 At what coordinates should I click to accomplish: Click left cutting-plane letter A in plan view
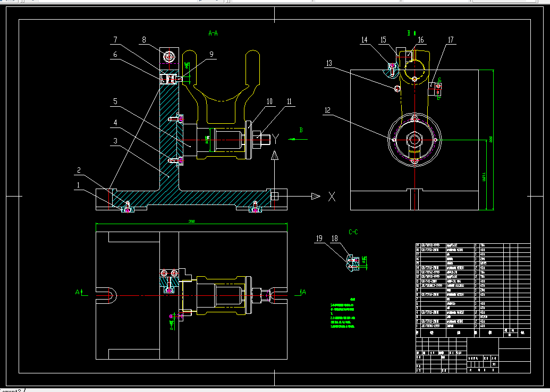(78, 292)
